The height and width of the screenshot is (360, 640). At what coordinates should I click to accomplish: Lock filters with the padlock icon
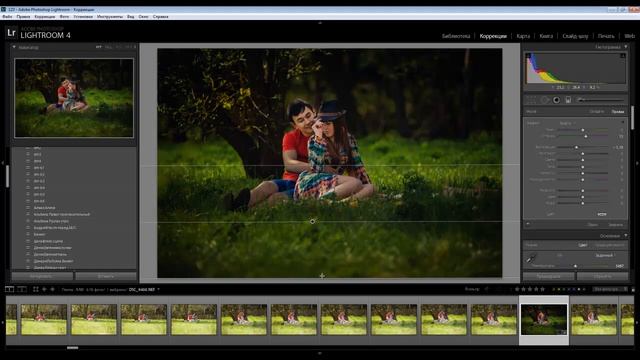(x=633, y=289)
